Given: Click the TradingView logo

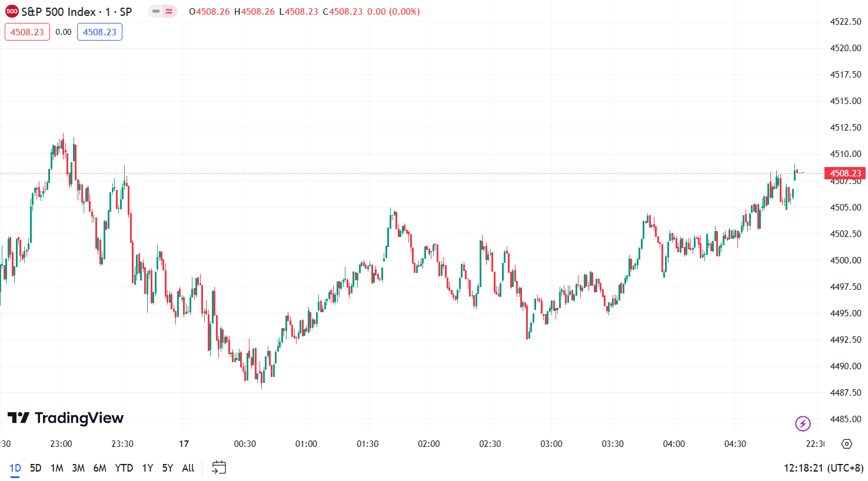Looking at the screenshot, I should 65,418.
